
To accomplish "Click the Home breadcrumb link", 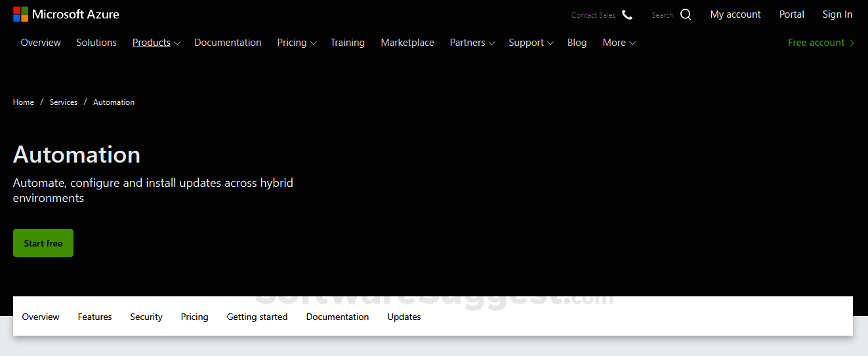I will pos(24,102).
